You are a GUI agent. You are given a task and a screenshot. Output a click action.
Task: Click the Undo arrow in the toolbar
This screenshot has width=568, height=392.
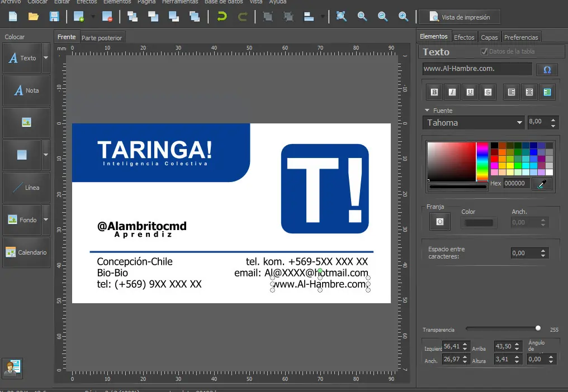221,17
